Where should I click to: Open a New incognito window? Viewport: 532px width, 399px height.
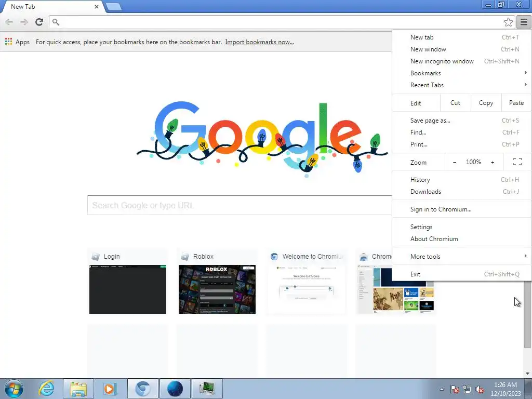pyautogui.click(x=461, y=61)
